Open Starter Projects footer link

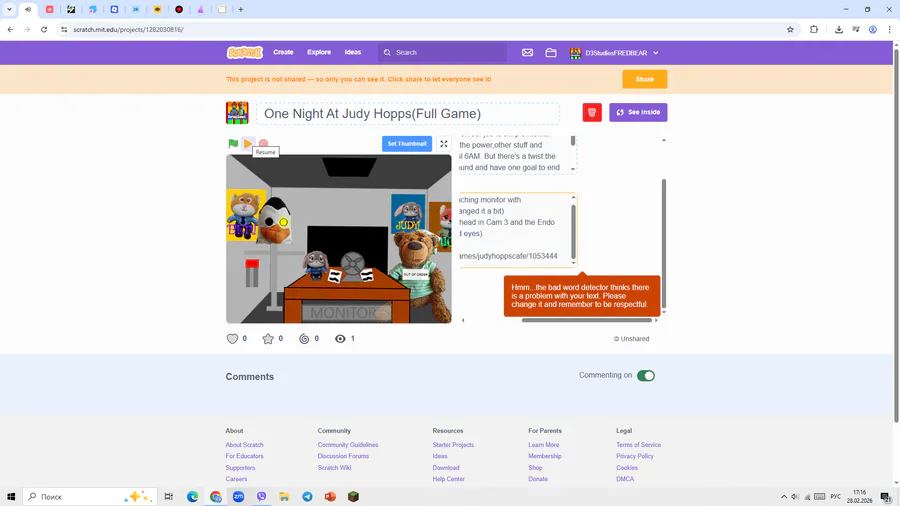(453, 445)
